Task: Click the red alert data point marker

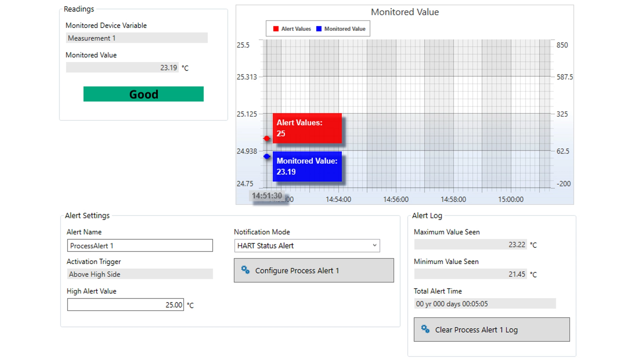Action: pos(267,138)
